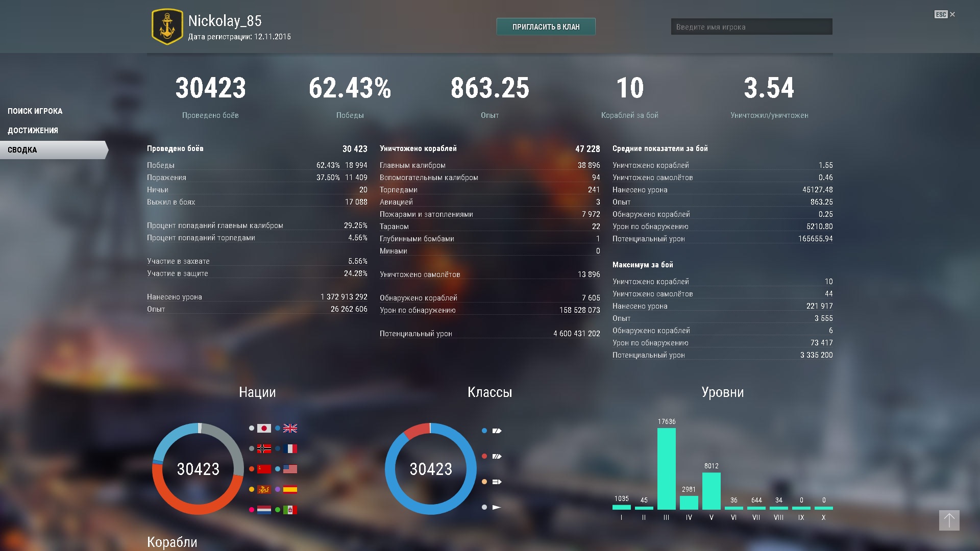Click the destroyer class icon
This screenshot has width=980, height=551.
[497, 508]
